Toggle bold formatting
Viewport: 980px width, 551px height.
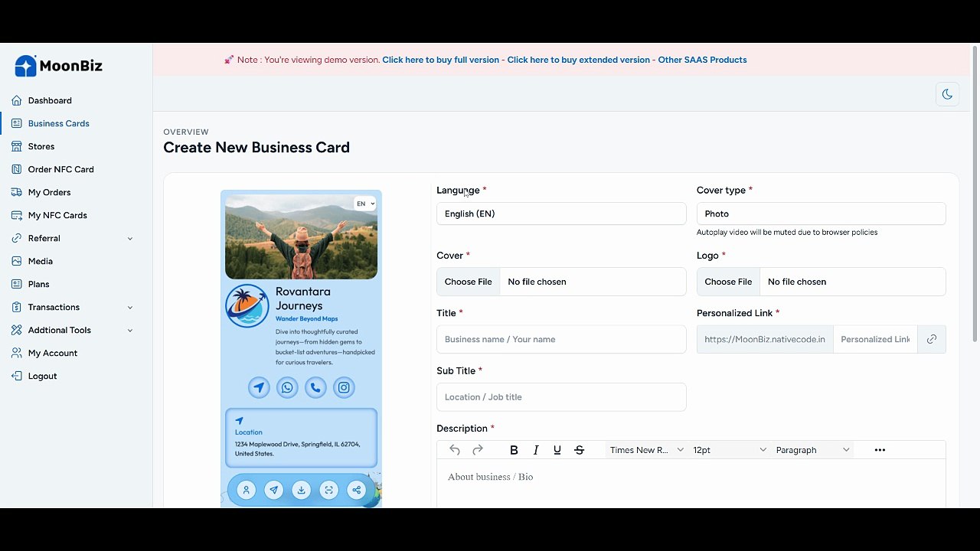coord(514,450)
